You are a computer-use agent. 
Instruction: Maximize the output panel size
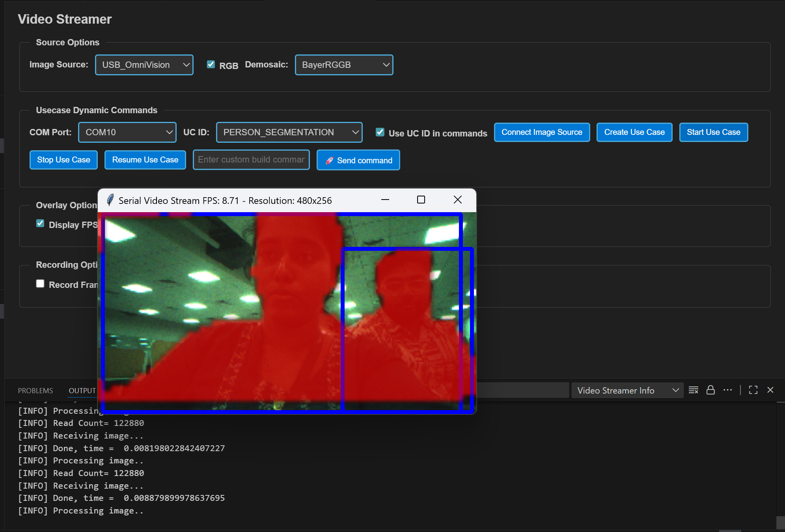click(x=753, y=390)
